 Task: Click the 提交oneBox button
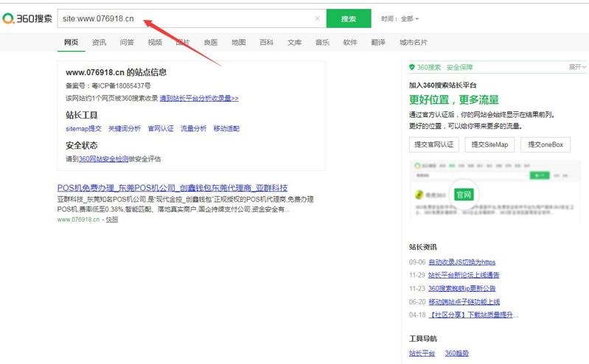546,144
